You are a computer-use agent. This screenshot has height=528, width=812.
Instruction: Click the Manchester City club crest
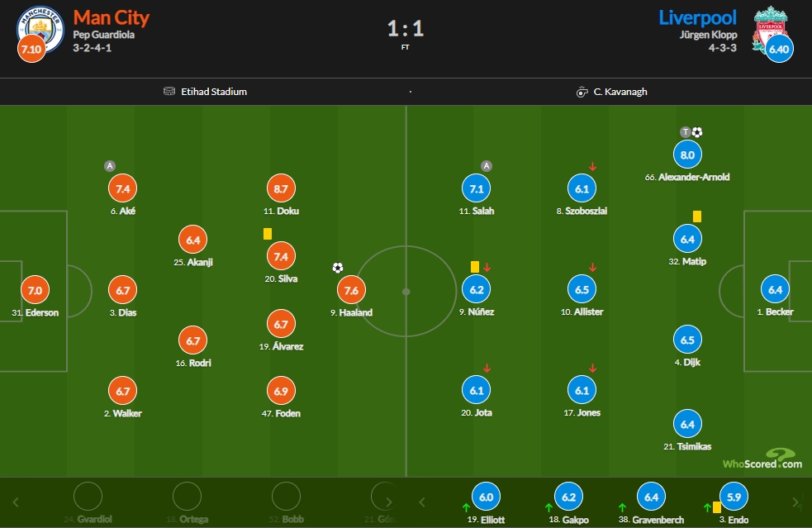pyautogui.click(x=40, y=29)
